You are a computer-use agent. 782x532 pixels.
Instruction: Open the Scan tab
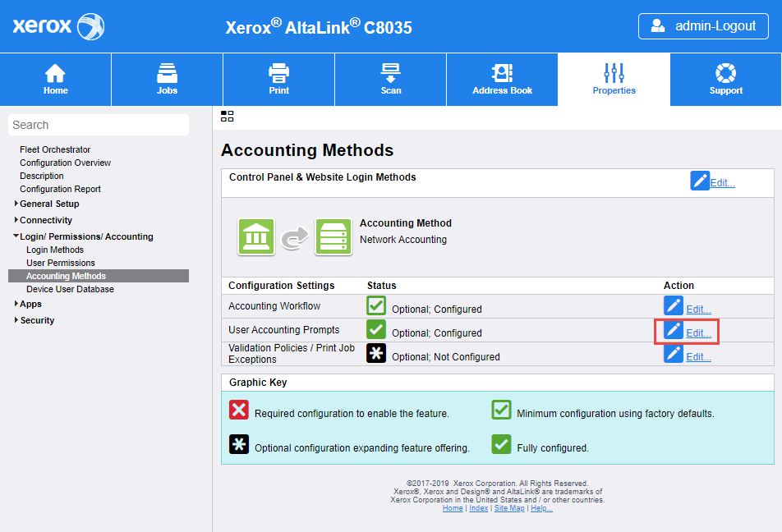pos(390,80)
